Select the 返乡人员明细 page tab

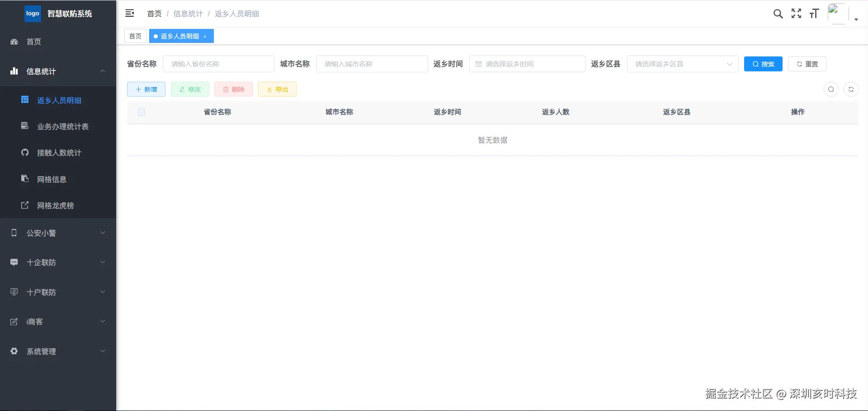coord(181,36)
